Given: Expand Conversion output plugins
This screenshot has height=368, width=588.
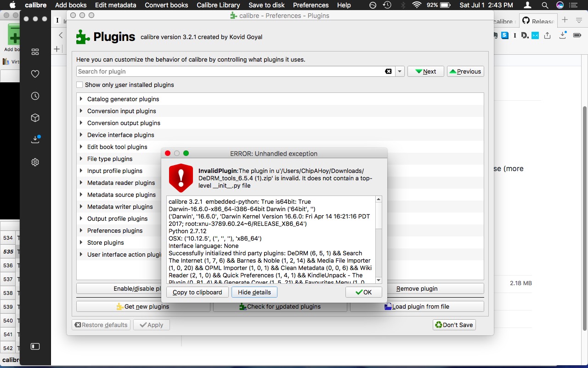Looking at the screenshot, I should [x=81, y=123].
